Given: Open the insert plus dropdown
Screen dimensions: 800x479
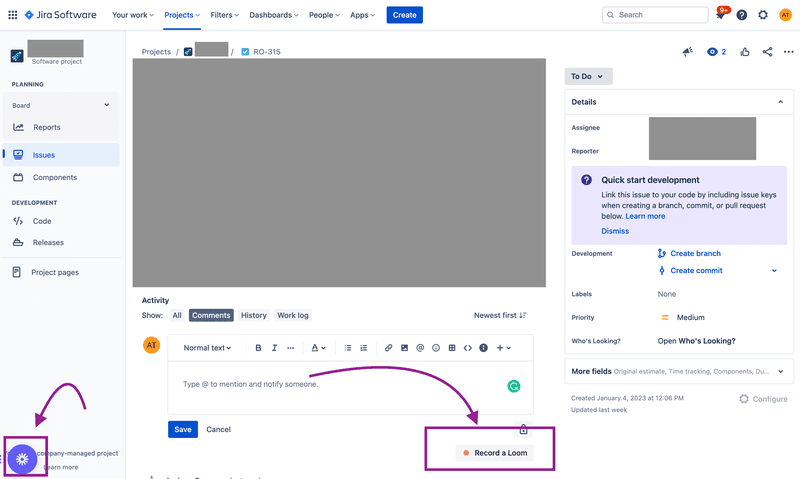Looking at the screenshot, I should (504, 348).
